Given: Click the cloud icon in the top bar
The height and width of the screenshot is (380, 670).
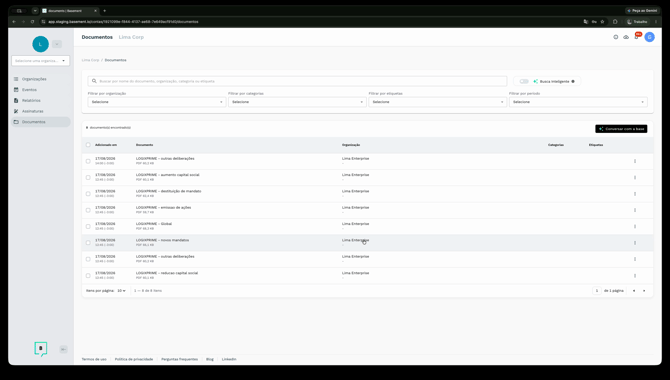Looking at the screenshot, I should point(626,37).
